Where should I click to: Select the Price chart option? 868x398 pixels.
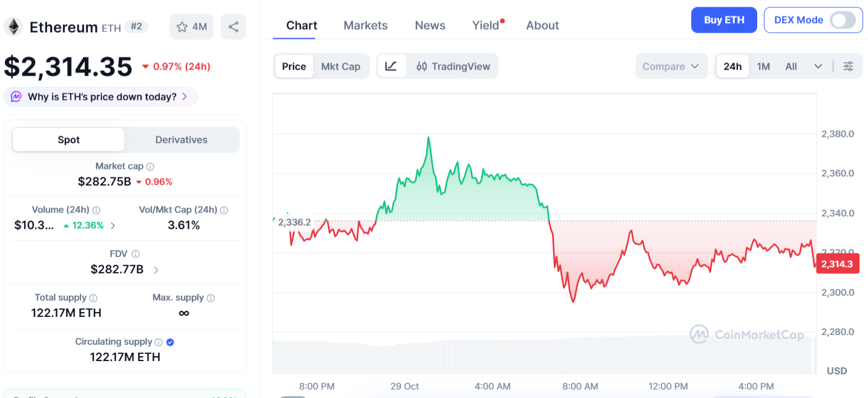click(294, 67)
